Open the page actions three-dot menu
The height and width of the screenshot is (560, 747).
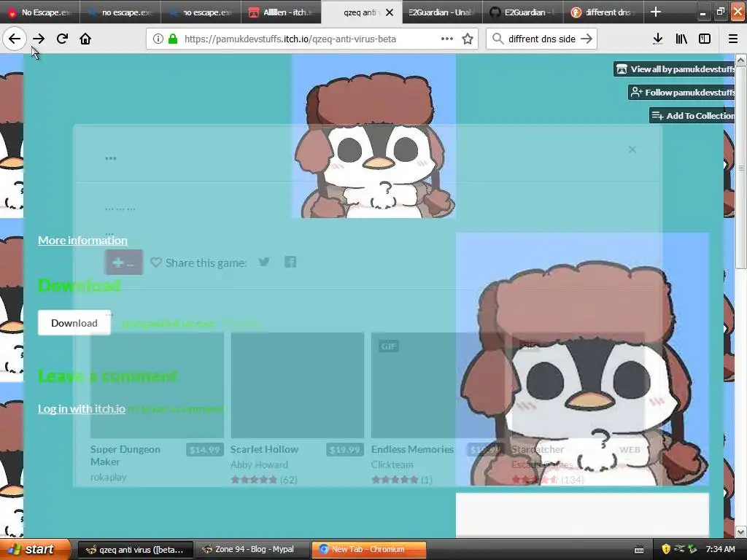click(447, 39)
